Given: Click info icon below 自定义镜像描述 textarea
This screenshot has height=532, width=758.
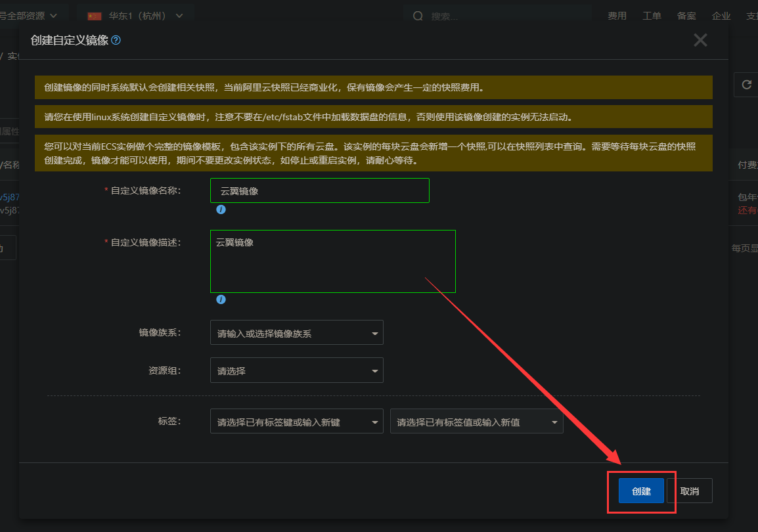Looking at the screenshot, I should (x=221, y=299).
